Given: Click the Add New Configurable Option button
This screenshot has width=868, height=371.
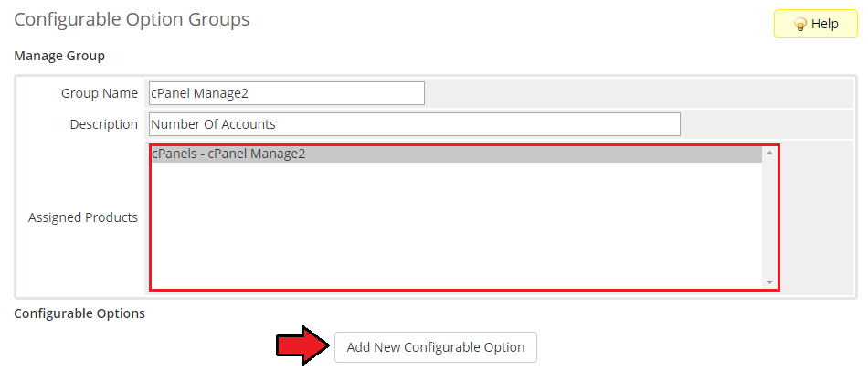Looking at the screenshot, I should (436, 347).
